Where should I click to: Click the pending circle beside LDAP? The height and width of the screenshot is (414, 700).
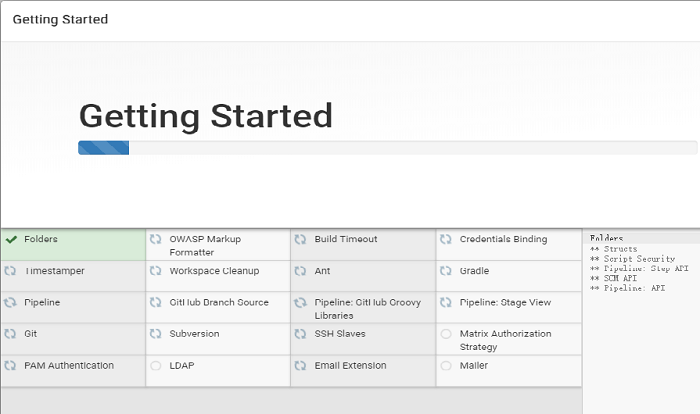click(155, 366)
